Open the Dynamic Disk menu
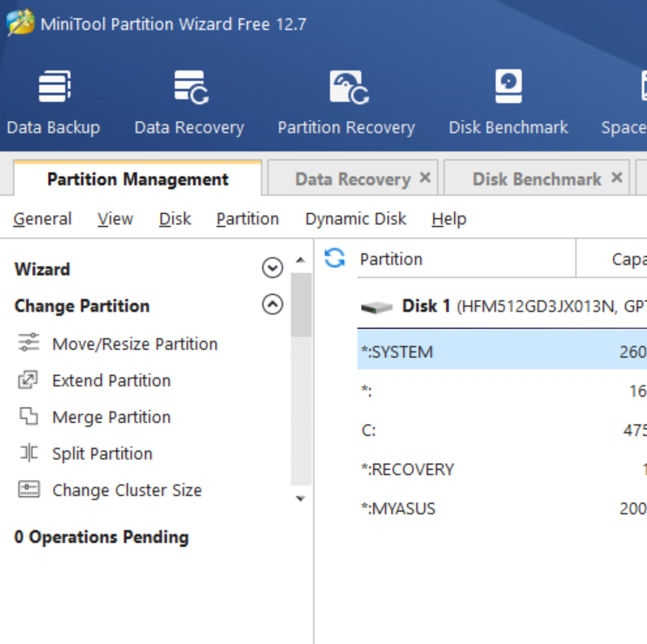This screenshot has width=647, height=644. pyautogui.click(x=356, y=218)
